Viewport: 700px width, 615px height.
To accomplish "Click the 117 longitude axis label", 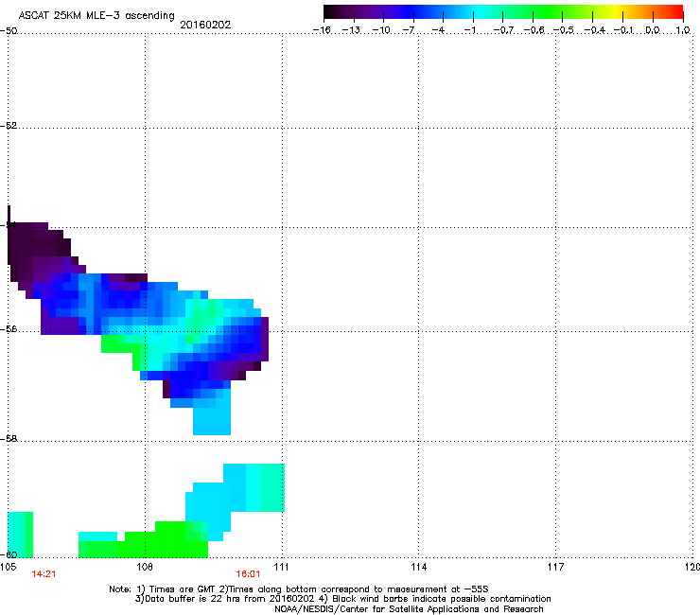I will (556, 567).
